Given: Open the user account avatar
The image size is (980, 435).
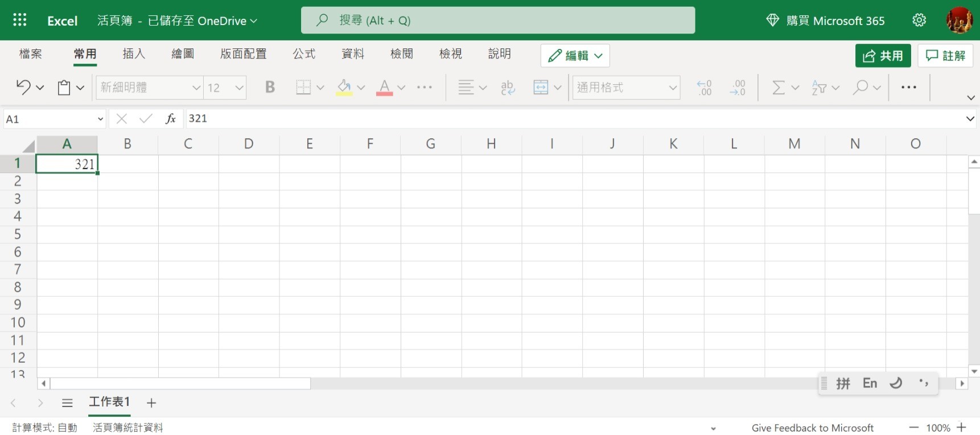Looking at the screenshot, I should 959,20.
